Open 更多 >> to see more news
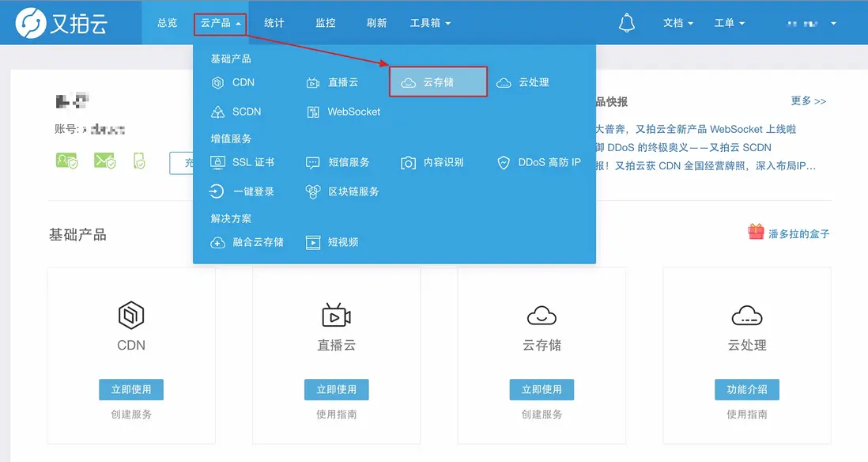This screenshot has height=462, width=868. (808, 101)
